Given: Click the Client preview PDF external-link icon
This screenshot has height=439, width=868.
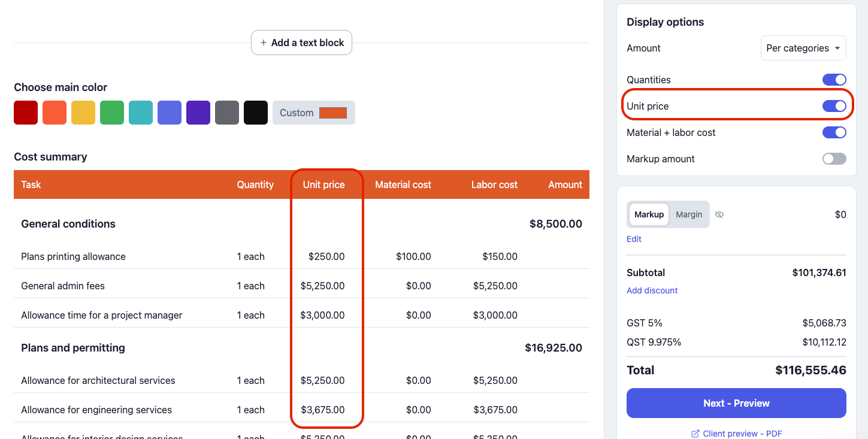Looking at the screenshot, I should click(x=695, y=434).
